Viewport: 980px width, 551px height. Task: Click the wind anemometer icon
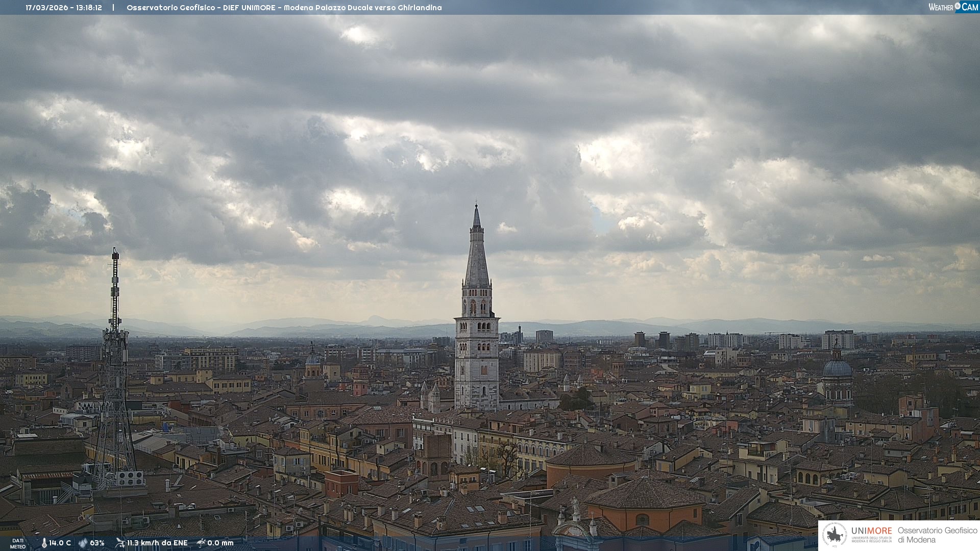pos(120,543)
